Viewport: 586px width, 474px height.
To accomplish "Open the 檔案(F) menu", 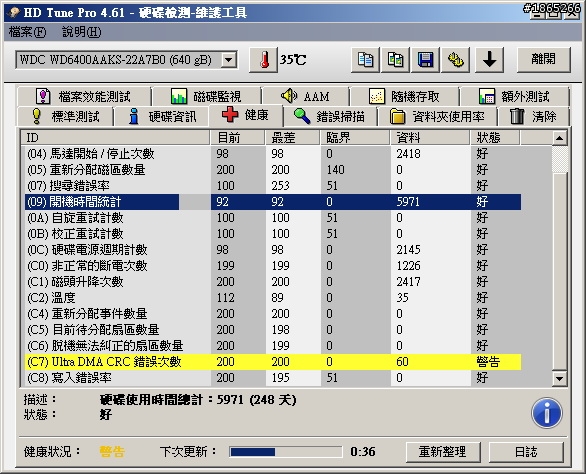I will pyautogui.click(x=27, y=32).
